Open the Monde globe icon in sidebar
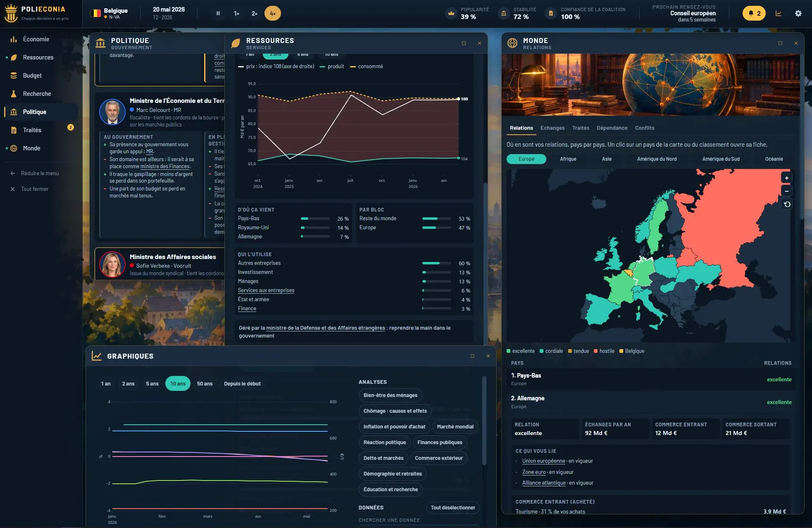 pos(14,148)
